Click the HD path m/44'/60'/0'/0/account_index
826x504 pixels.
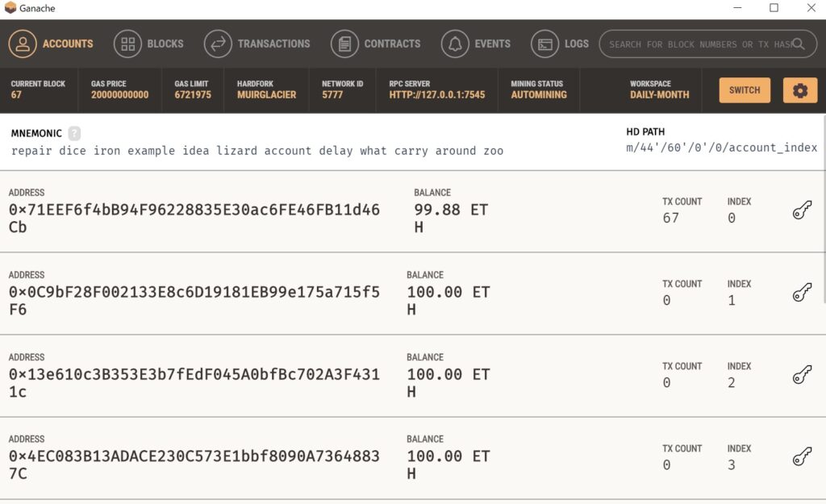point(721,148)
